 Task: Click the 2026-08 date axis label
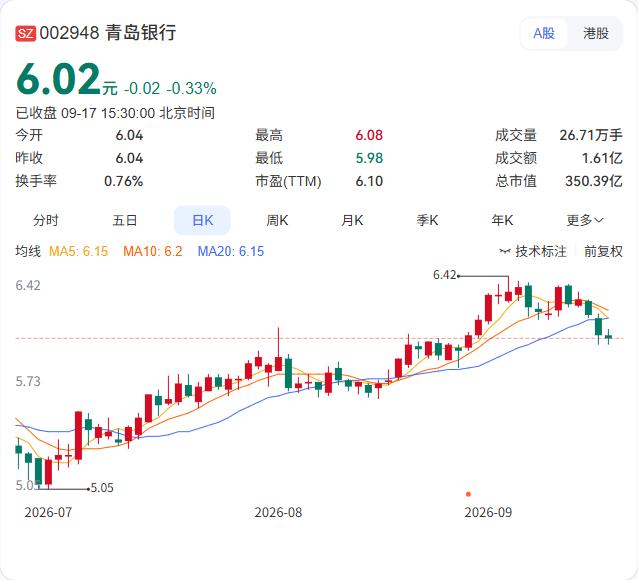pos(278,512)
